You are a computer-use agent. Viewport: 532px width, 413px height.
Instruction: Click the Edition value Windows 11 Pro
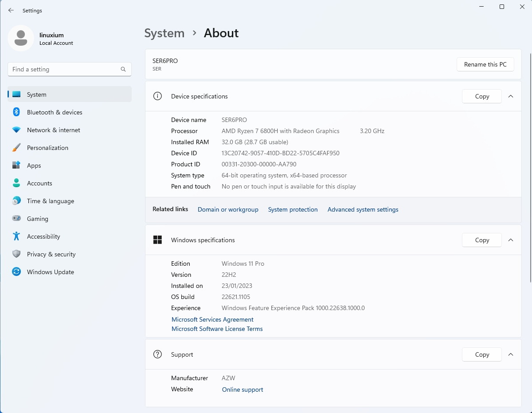click(x=243, y=264)
